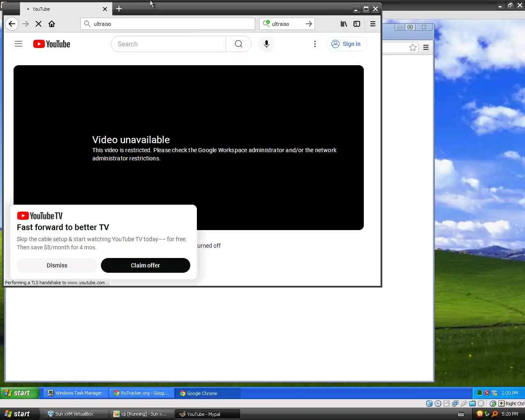The image size is (525, 420).
Task: Switch to the YouTube - Mypal host taskbar button
Action: 208,414
